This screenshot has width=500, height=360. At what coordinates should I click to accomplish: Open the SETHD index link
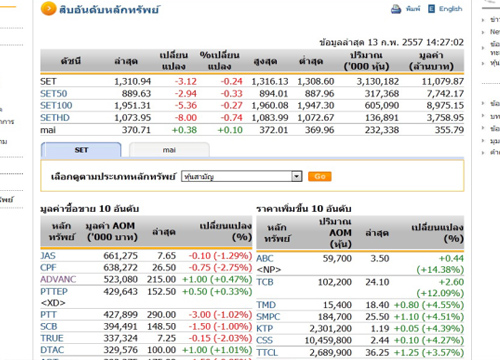[x=55, y=118]
